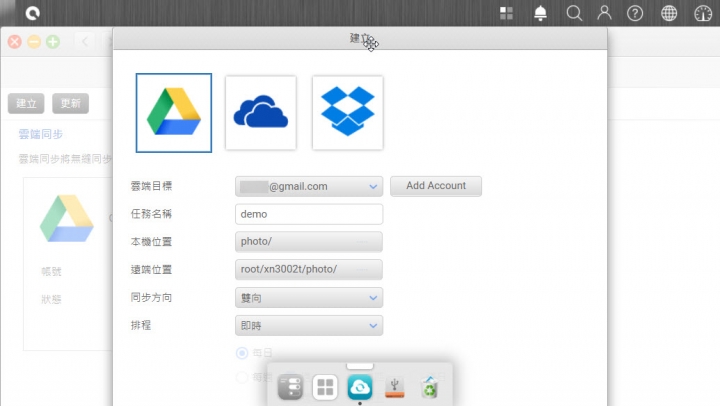Open the sync direction 雙向 dropdown
Screen dimensions: 720x406
(309, 298)
